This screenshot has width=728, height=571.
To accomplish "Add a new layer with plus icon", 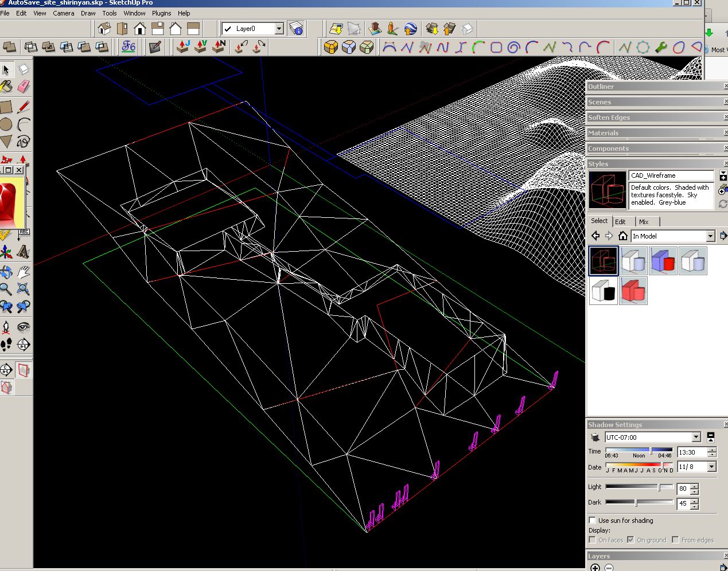I will point(595,567).
